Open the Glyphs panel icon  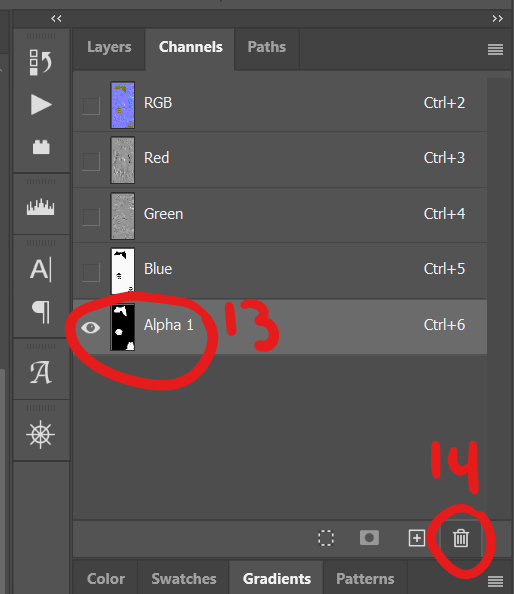pyautogui.click(x=41, y=372)
